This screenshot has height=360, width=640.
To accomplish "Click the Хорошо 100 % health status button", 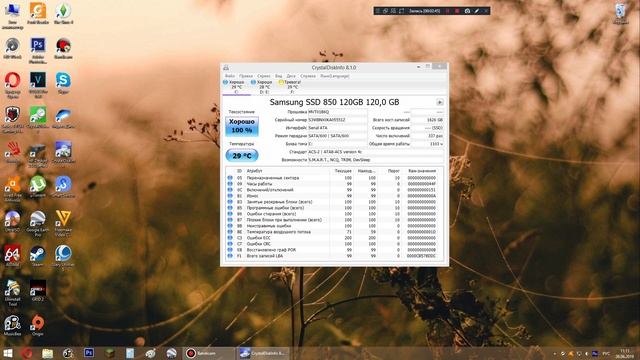I will pyautogui.click(x=242, y=126).
